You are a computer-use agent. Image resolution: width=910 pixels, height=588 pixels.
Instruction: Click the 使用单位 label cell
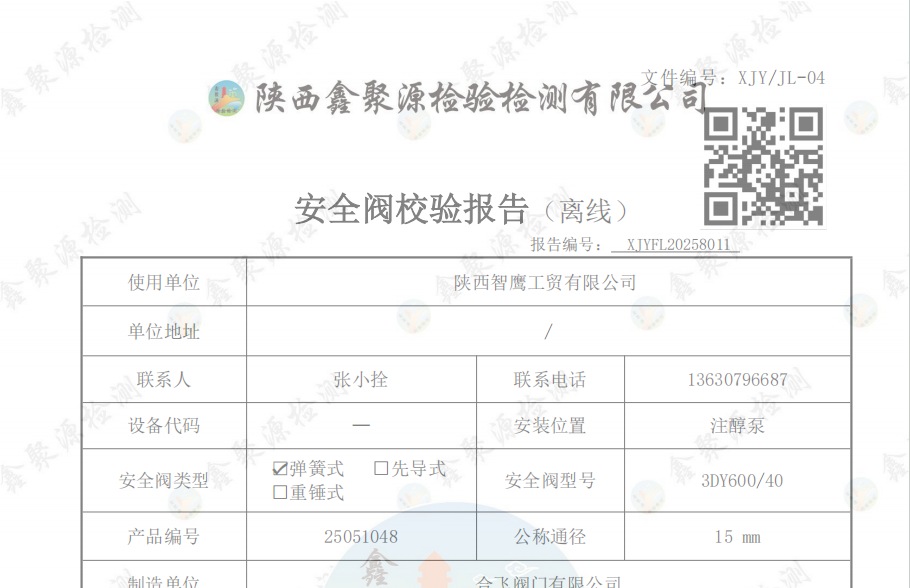164,283
